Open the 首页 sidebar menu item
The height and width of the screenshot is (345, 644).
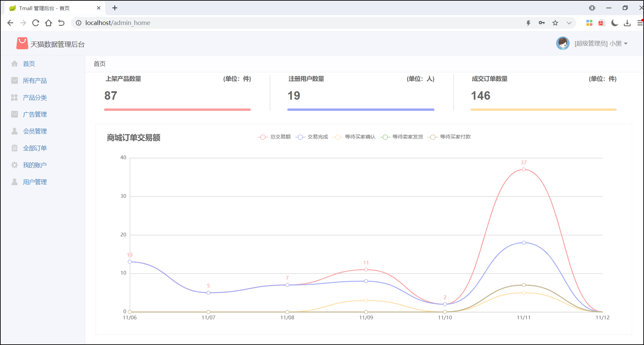tap(29, 64)
